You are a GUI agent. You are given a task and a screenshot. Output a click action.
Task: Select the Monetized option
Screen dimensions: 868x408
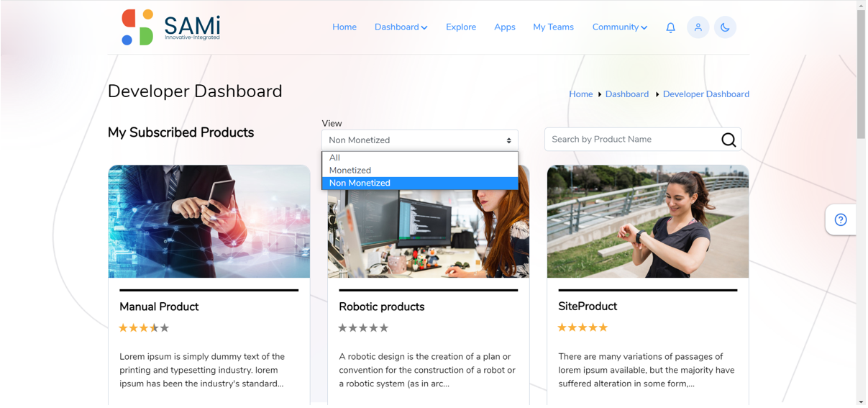tap(420, 171)
